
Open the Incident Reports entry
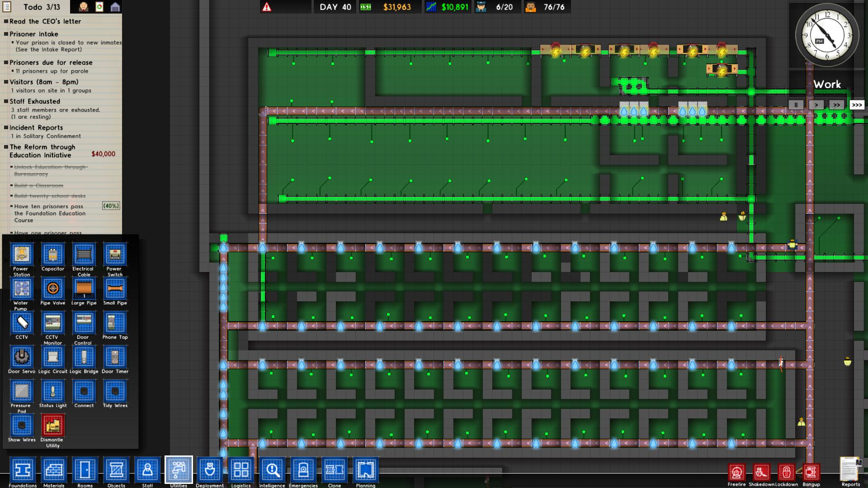click(36, 127)
